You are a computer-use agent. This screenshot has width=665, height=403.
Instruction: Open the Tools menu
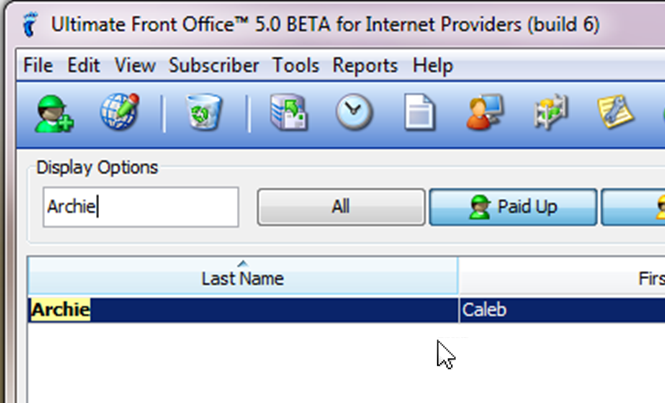tap(296, 66)
